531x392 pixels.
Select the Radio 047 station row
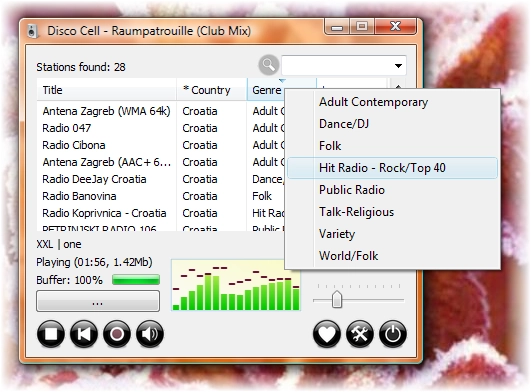(x=67, y=128)
